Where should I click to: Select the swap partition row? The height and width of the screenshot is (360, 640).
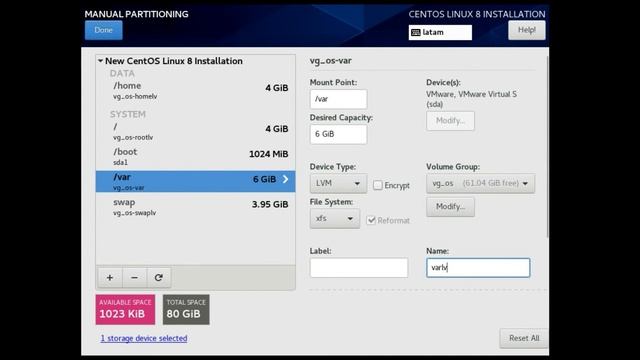pos(196,207)
